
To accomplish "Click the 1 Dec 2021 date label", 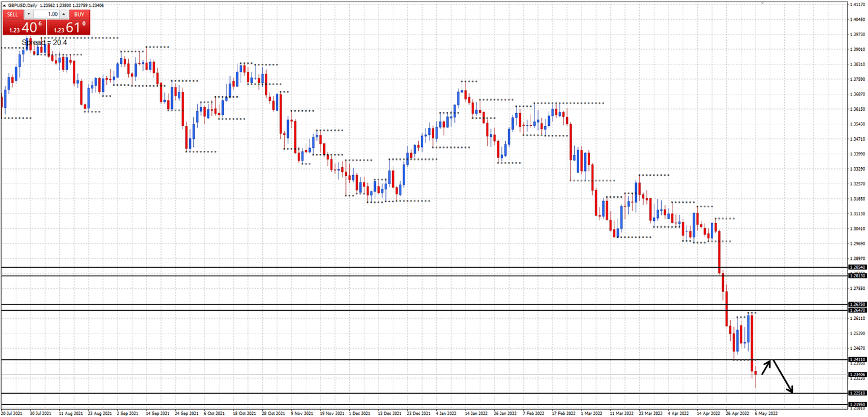I will [x=360, y=414].
